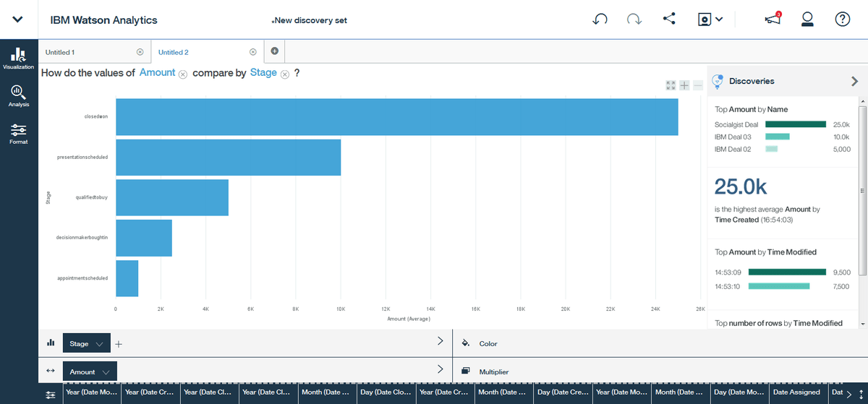This screenshot has width=868, height=404.
Task: Click the 14:53:10 row
Action: 782,286
